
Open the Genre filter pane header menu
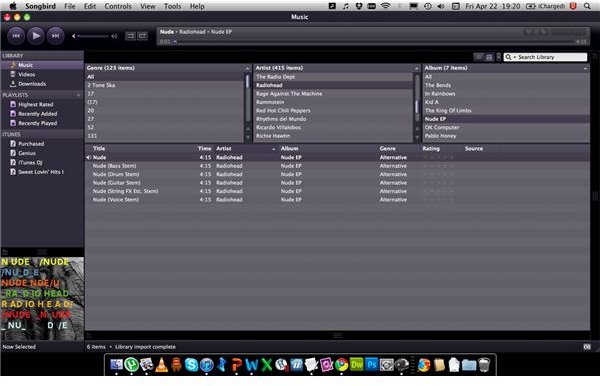(247, 68)
